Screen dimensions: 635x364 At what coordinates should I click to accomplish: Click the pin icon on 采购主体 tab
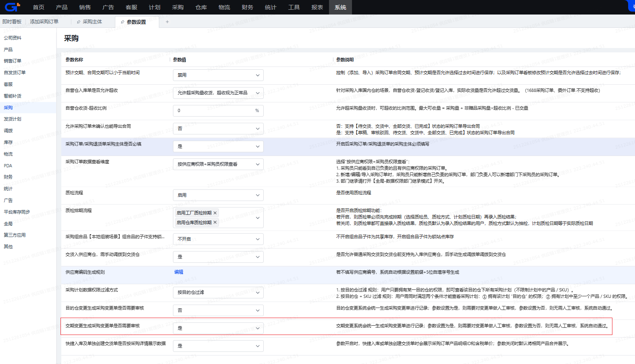click(79, 22)
